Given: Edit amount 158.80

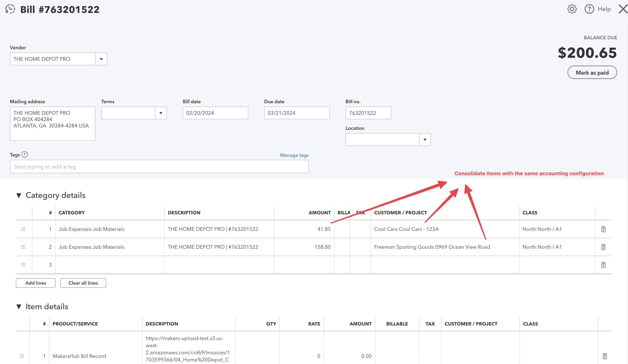Looking at the screenshot, I should (x=304, y=247).
